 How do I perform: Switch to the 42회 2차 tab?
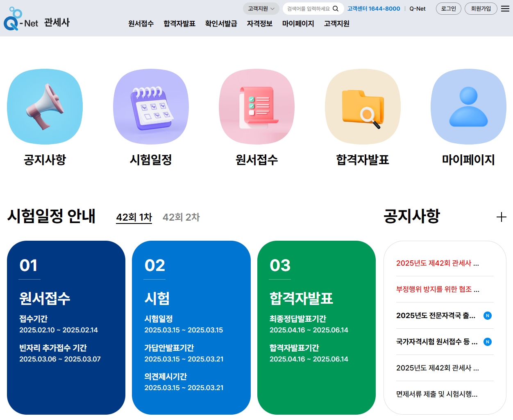pyautogui.click(x=181, y=217)
